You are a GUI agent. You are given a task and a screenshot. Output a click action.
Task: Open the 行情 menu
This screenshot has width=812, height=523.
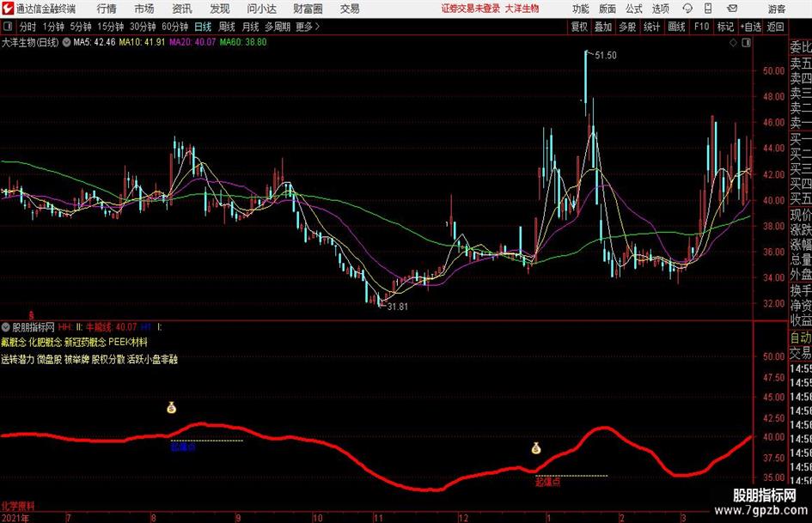click(107, 9)
